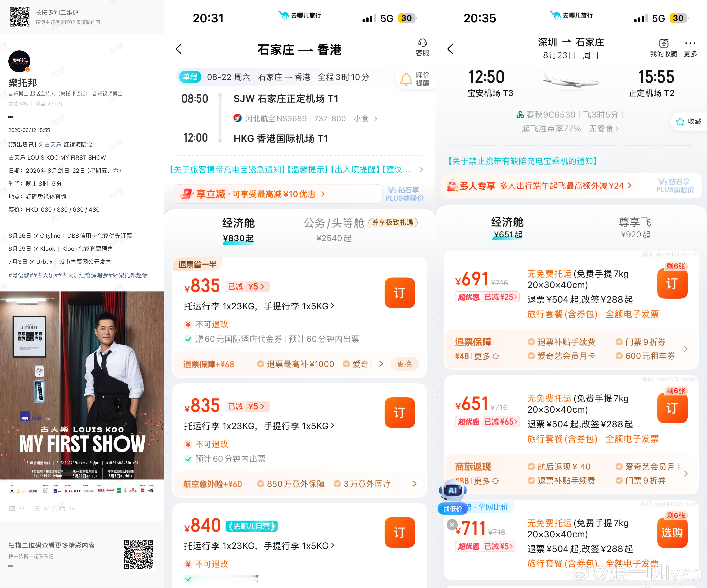Viewport: 707px width, 588px height.
Task: Select the 经济舱 ¥830起 tab
Action: point(238,230)
